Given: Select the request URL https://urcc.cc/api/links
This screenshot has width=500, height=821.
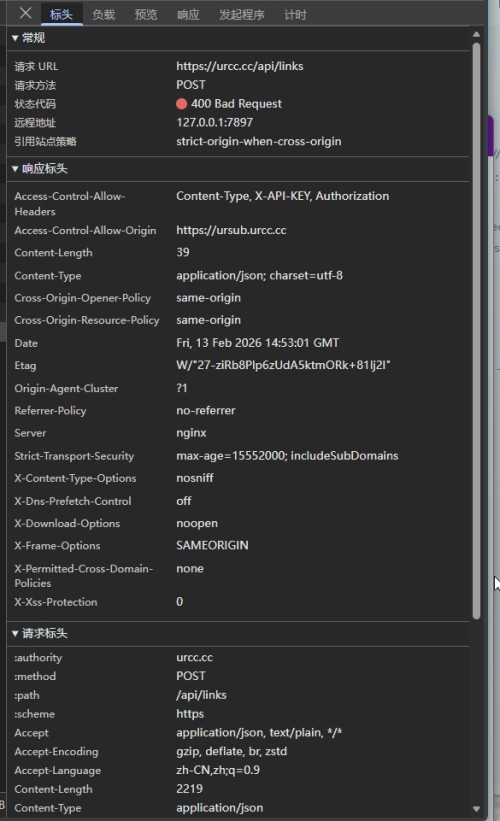Looking at the screenshot, I should pos(240,66).
